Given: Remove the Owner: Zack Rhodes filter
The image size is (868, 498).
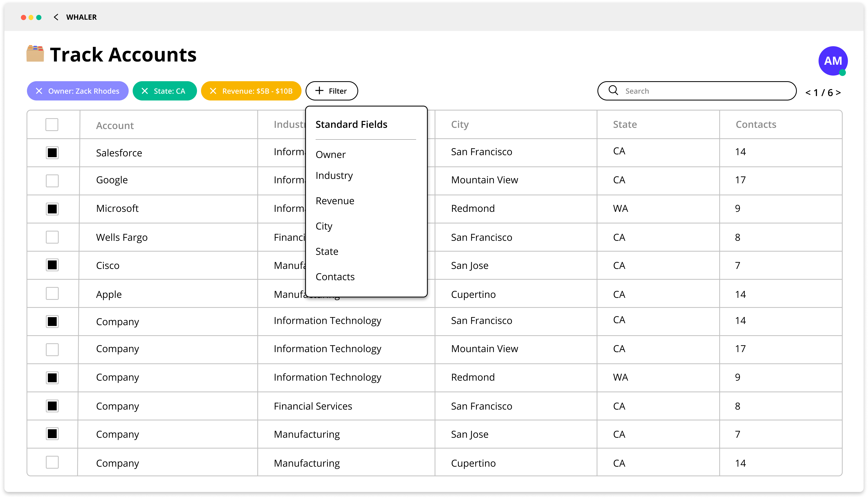Looking at the screenshot, I should click(x=39, y=91).
